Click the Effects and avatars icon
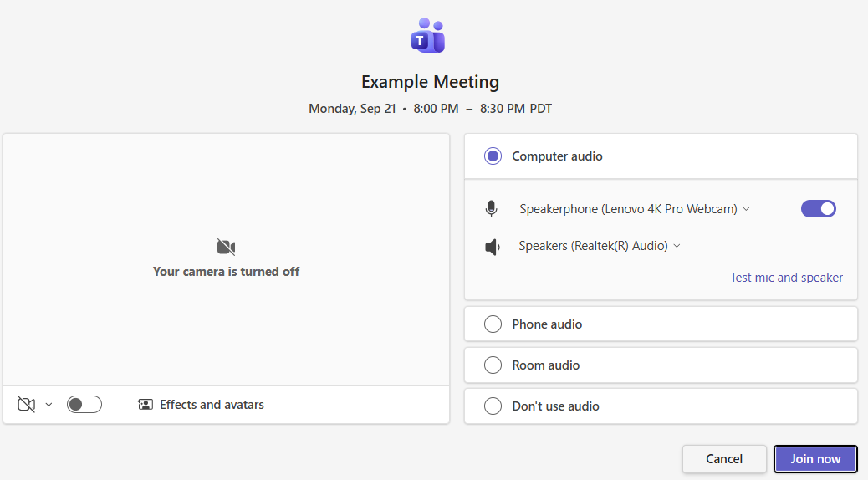868x480 pixels. [x=145, y=405]
